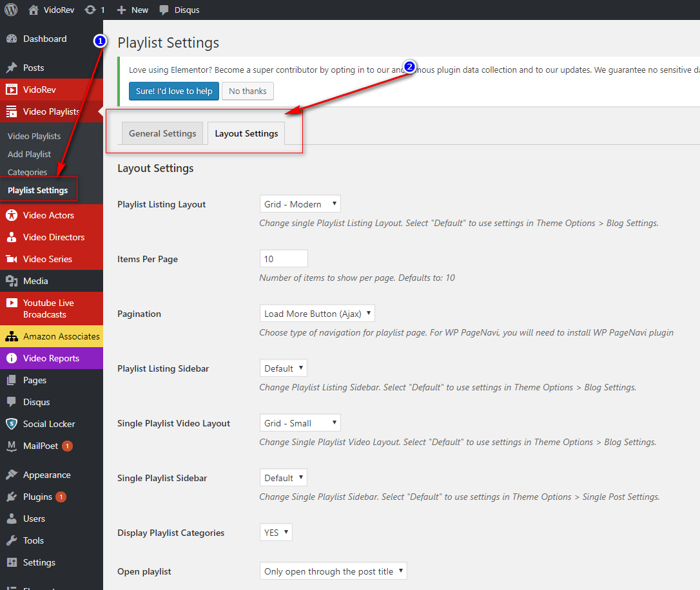Click the Items Per Page input field

(284, 259)
